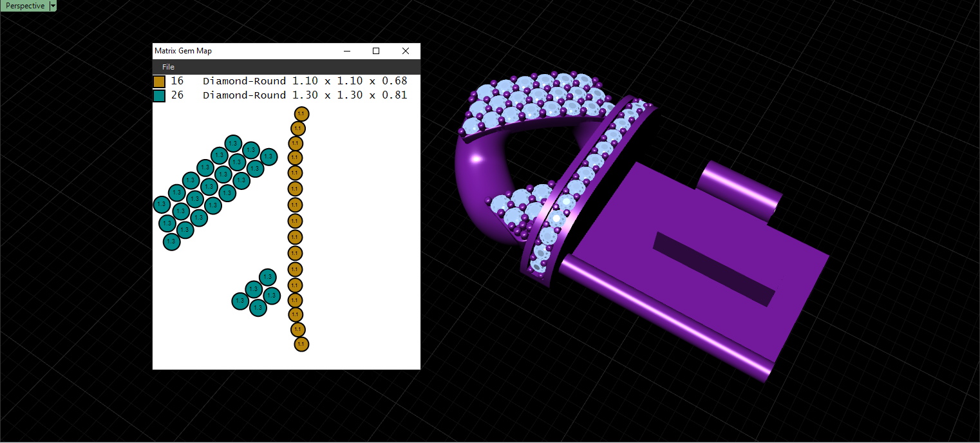
Task: Close the Matrix Gem Map window
Action: coord(406,51)
